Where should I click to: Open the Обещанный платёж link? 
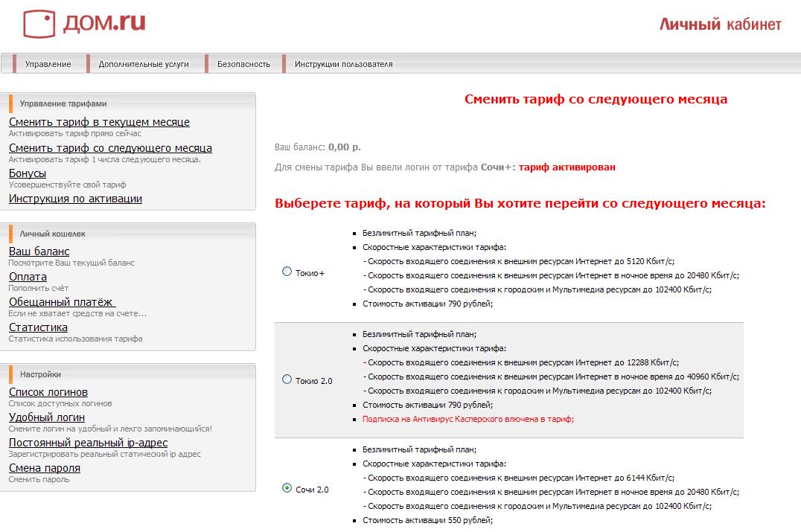(62, 302)
